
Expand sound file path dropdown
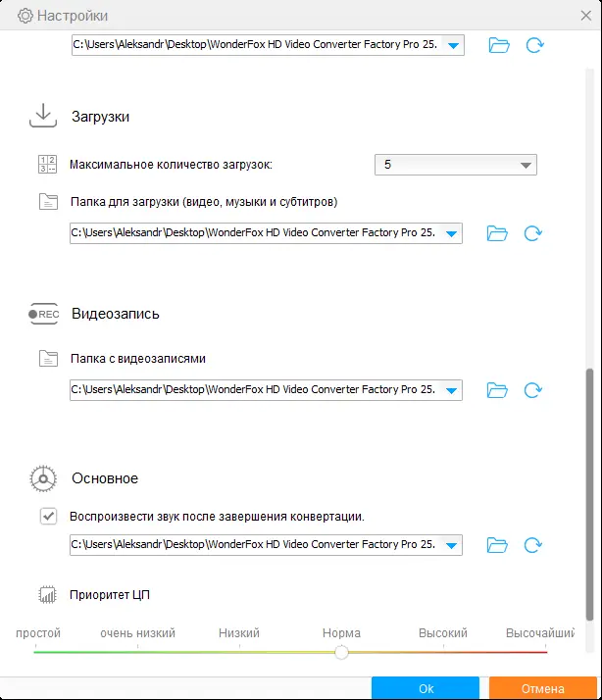tap(452, 545)
